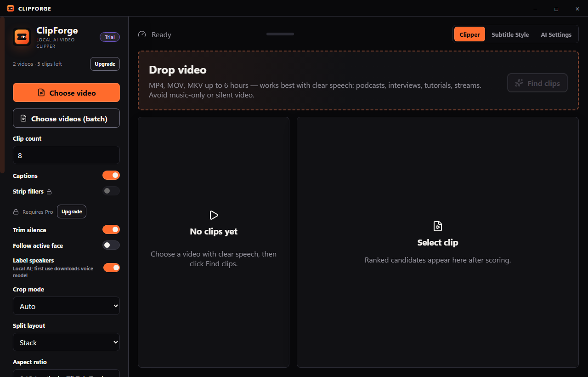The height and width of the screenshot is (377, 588).
Task: Click the sparkle icon in Find clips
Action: (519, 83)
